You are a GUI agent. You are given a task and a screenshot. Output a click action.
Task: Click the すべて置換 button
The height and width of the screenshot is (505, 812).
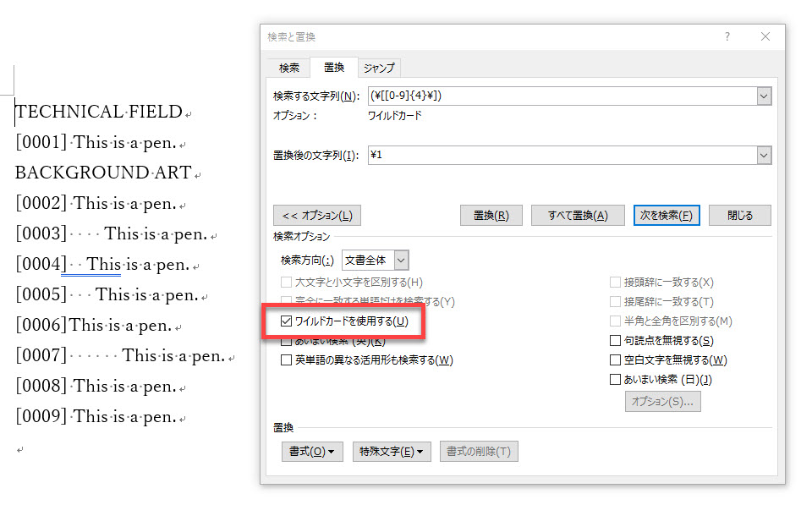point(578,215)
